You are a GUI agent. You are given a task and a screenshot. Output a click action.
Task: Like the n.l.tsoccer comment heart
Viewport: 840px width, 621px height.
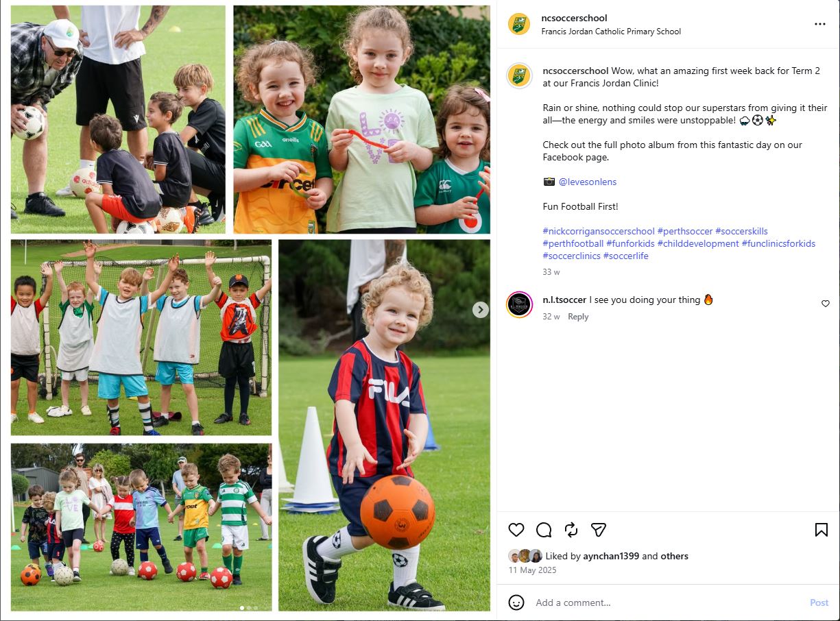pos(826,304)
